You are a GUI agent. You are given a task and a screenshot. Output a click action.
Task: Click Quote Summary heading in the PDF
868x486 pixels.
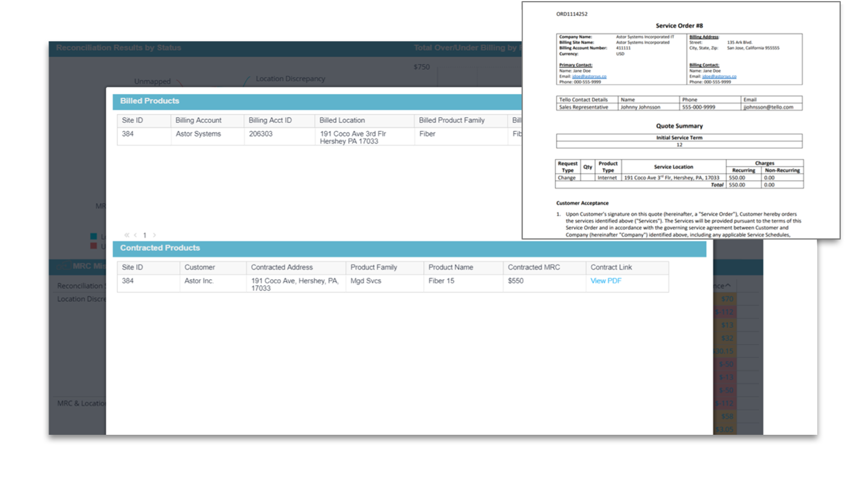(679, 126)
